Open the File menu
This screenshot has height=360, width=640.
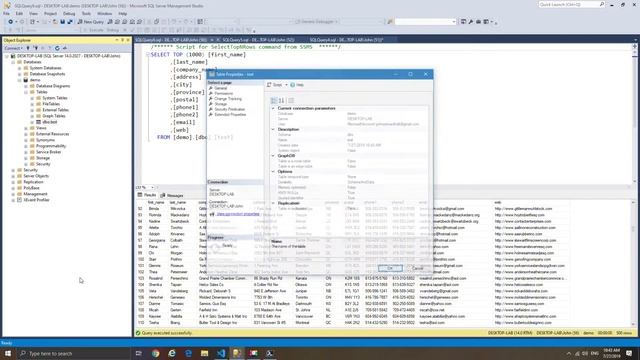[7, 13]
